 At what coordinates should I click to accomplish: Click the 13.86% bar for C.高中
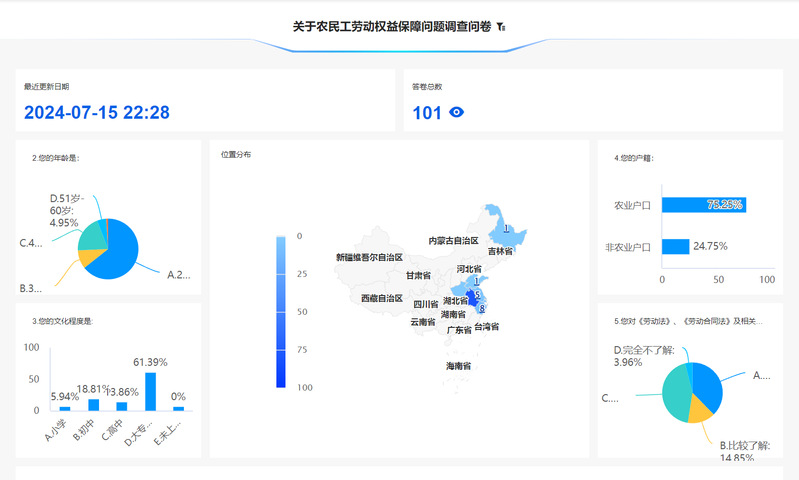pos(122,406)
